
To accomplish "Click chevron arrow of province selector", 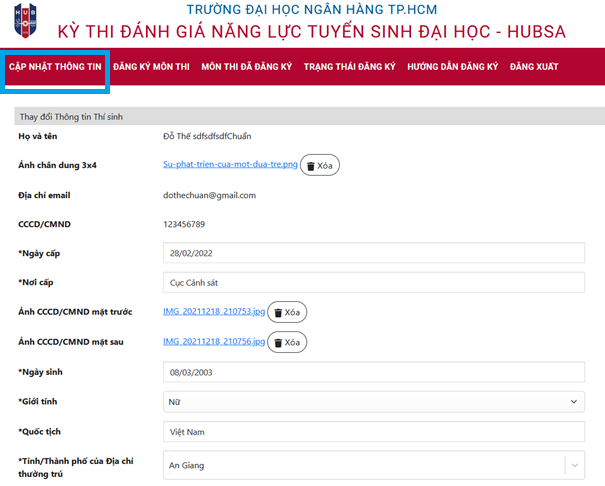I will [x=574, y=465].
